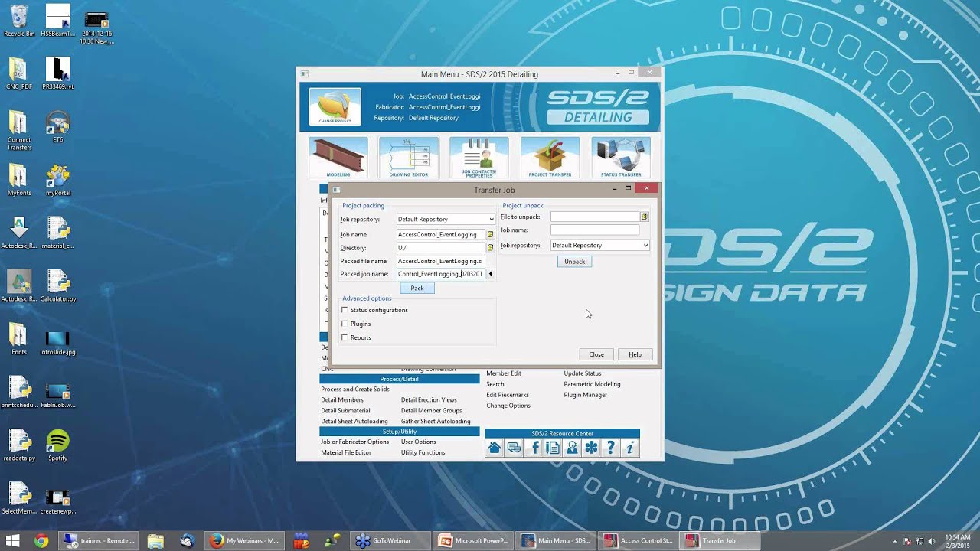Browse for File to unpack icon
Screen dimensions: 980x551
click(644, 217)
